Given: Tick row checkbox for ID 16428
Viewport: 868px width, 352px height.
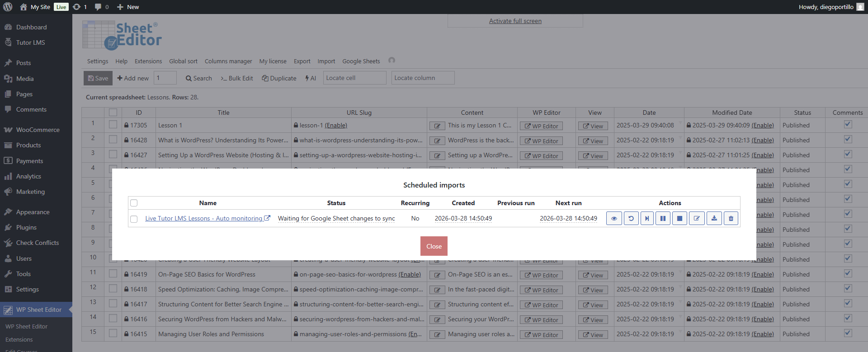Looking at the screenshot, I should 113,140.
